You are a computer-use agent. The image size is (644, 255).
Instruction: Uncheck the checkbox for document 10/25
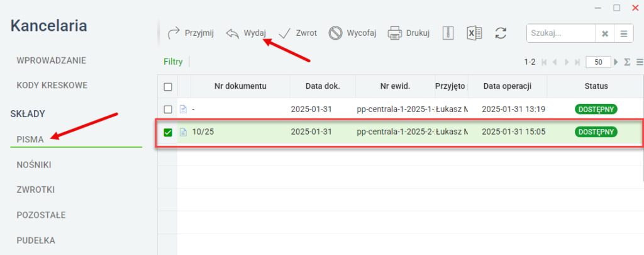[x=167, y=132]
